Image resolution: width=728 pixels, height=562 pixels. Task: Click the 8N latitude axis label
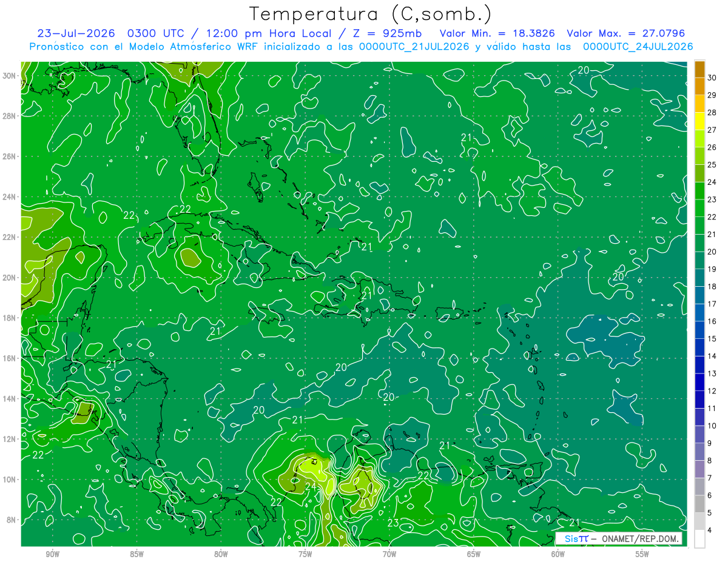12,520
